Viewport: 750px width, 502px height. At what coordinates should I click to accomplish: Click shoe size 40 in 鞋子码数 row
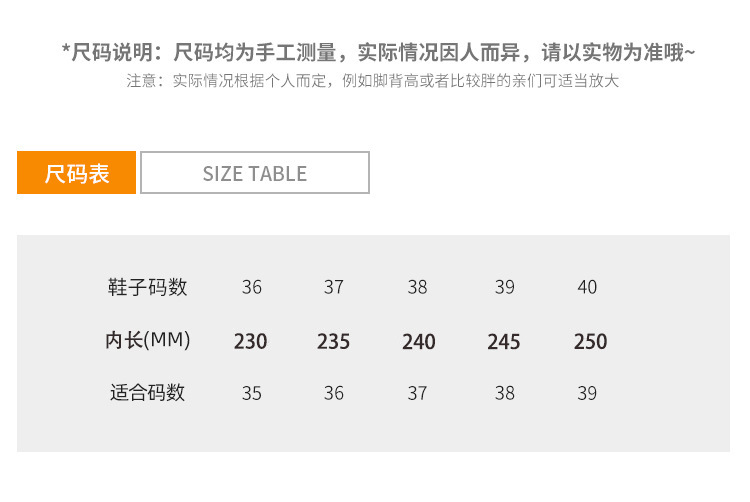(588, 288)
